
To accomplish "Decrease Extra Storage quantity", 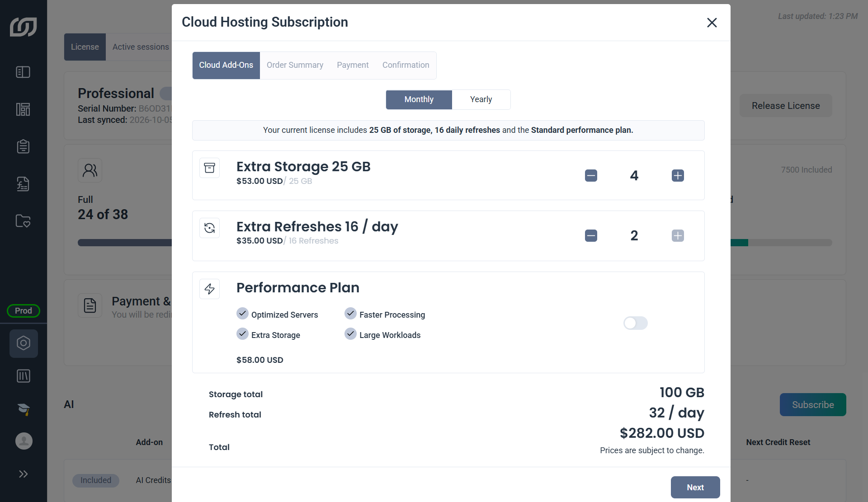I will coord(591,176).
